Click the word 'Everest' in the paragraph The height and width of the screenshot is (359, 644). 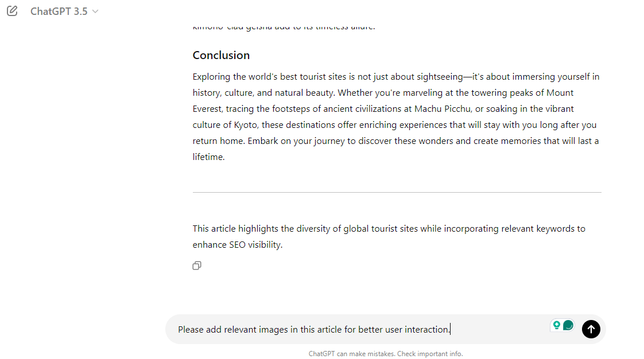(x=207, y=109)
